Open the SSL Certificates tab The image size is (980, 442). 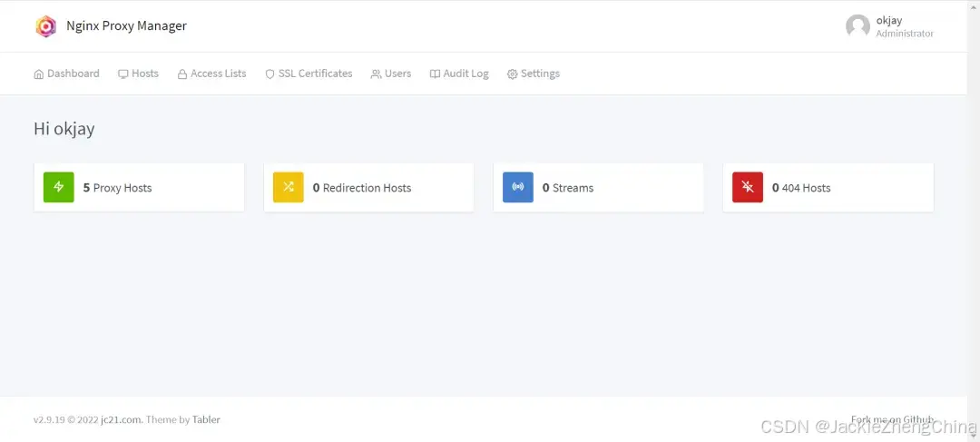309,74
